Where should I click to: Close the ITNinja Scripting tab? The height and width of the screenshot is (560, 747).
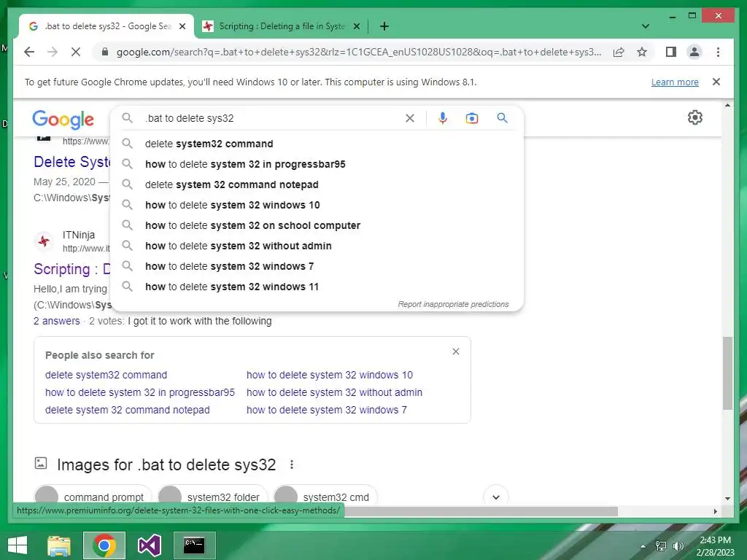click(x=356, y=26)
